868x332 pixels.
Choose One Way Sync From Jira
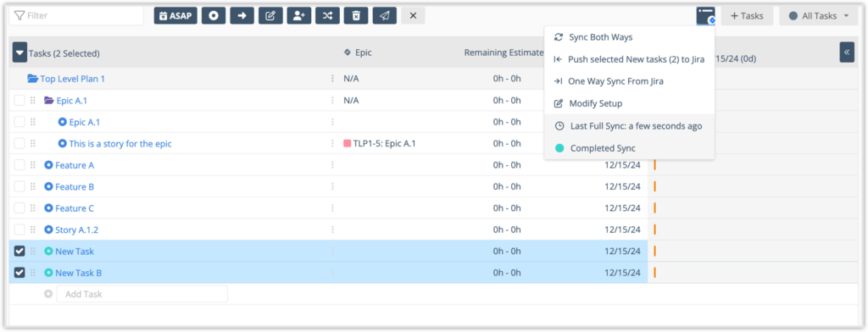(x=630, y=81)
